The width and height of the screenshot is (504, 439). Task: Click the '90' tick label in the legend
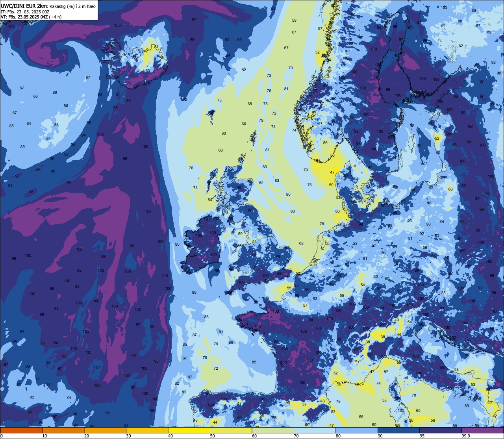click(x=380, y=436)
